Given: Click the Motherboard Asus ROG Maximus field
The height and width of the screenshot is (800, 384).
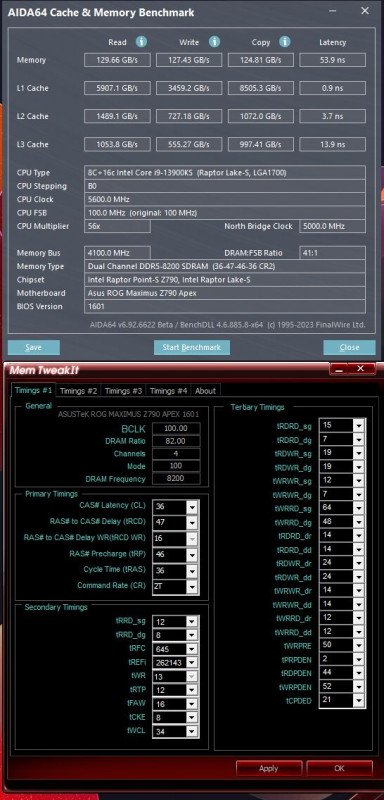Looking at the screenshot, I should click(x=224, y=293).
